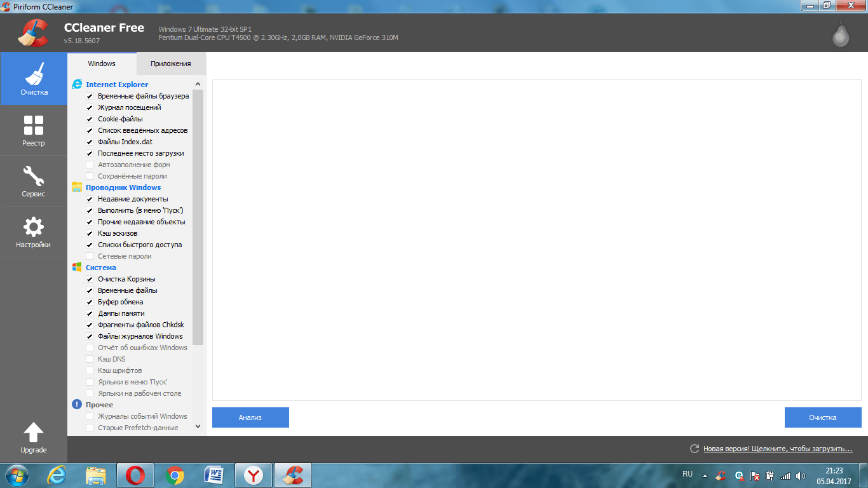Uncheck Временные файлы браузера

(90, 96)
